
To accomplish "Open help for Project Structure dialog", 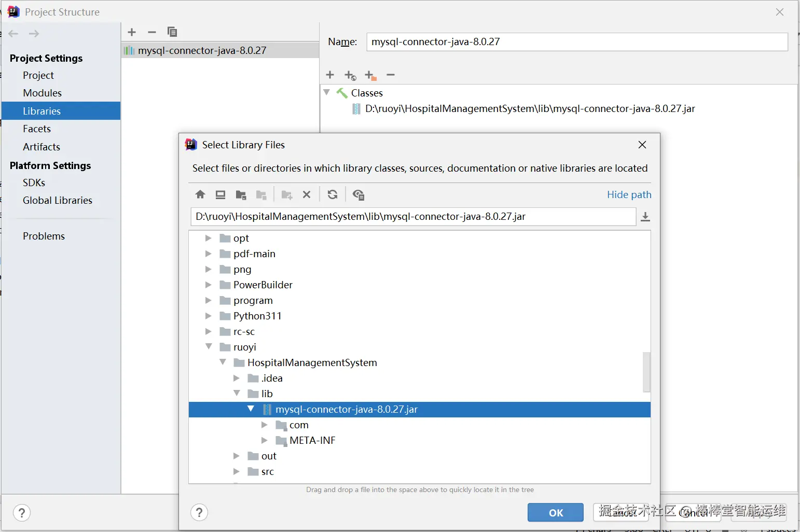I will (x=22, y=513).
